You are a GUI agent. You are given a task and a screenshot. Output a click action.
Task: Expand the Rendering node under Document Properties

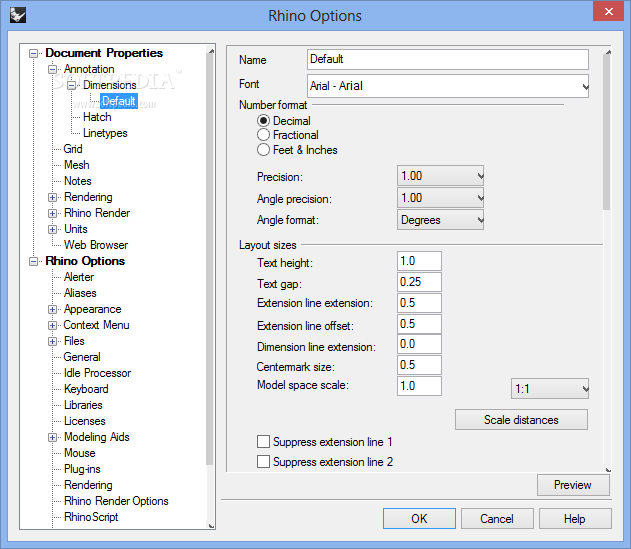click(52, 197)
